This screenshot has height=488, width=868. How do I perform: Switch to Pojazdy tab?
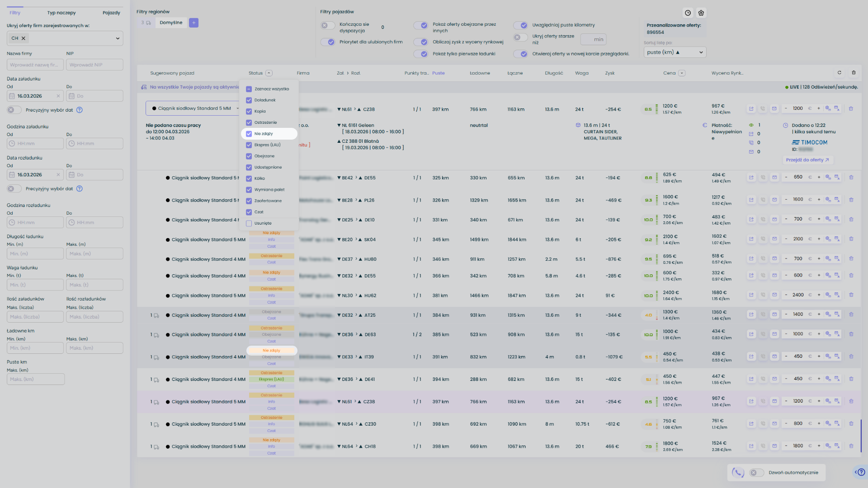pos(111,13)
